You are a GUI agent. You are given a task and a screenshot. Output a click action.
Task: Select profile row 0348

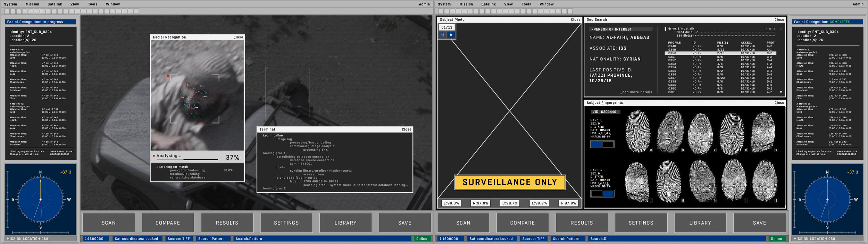[720, 46]
